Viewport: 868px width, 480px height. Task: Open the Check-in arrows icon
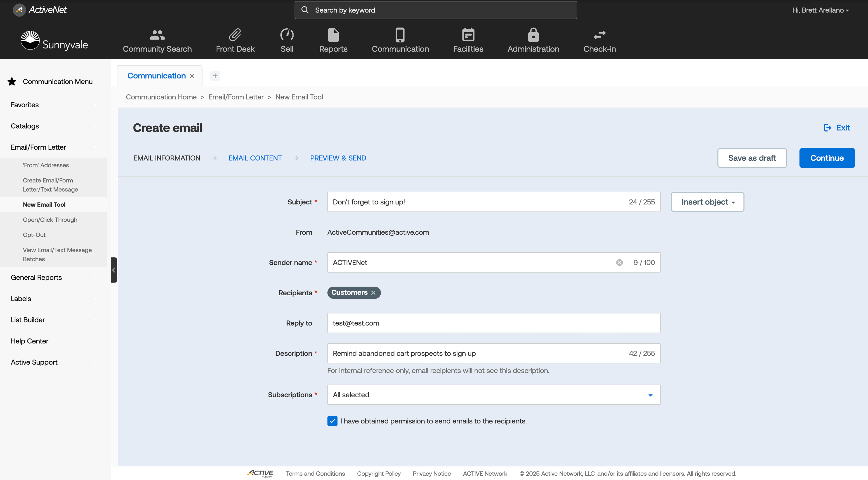point(599,35)
